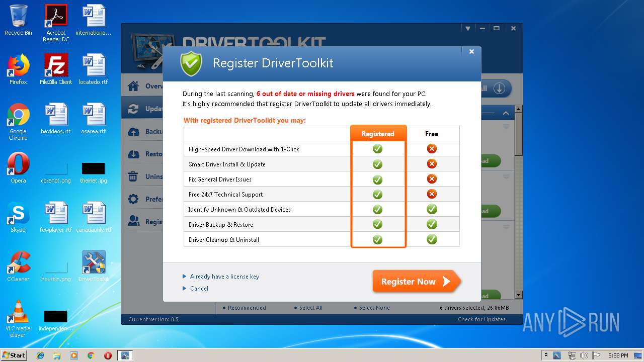Screen dimensions: 644x362
Task: Click Registered checkmark for High-Speed Driver Download
Action: click(377, 149)
